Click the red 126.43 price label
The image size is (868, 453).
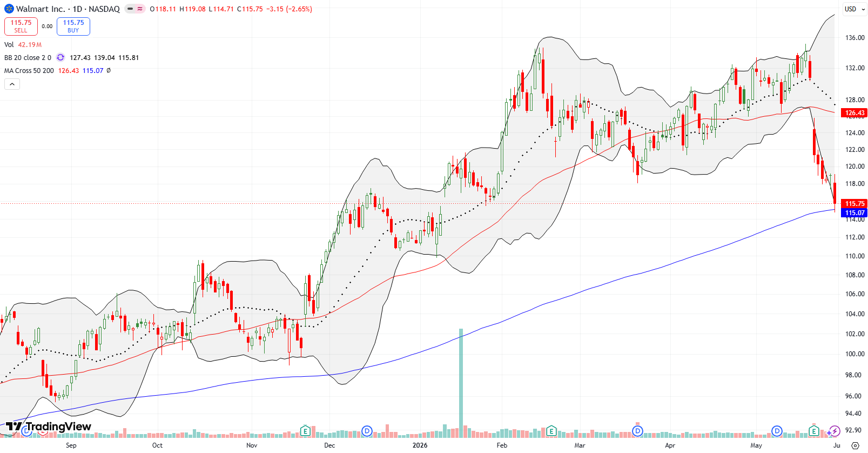[x=854, y=113]
